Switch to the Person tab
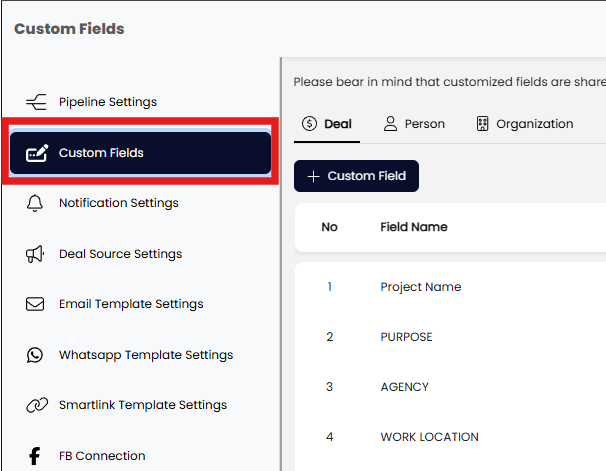The image size is (606, 471). 414,124
